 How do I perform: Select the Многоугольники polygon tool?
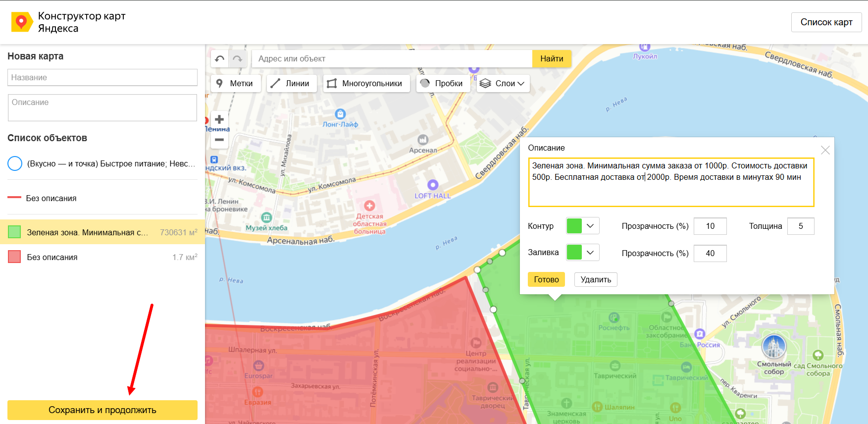point(366,83)
